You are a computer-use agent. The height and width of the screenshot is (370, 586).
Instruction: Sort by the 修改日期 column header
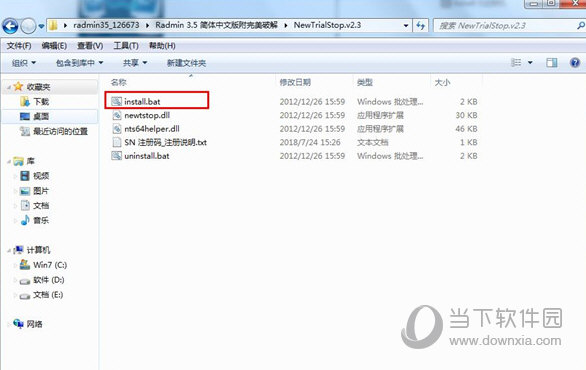295,82
